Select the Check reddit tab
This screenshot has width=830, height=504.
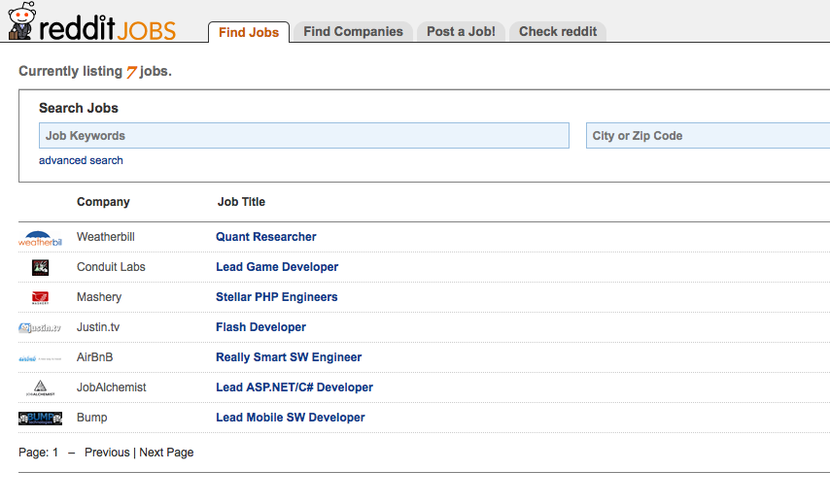(557, 32)
